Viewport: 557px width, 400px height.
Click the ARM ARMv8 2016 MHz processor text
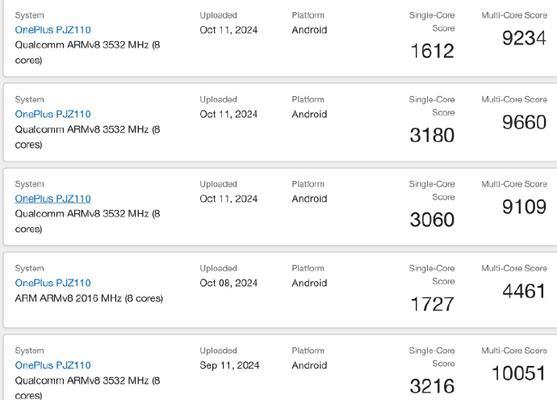click(89, 298)
